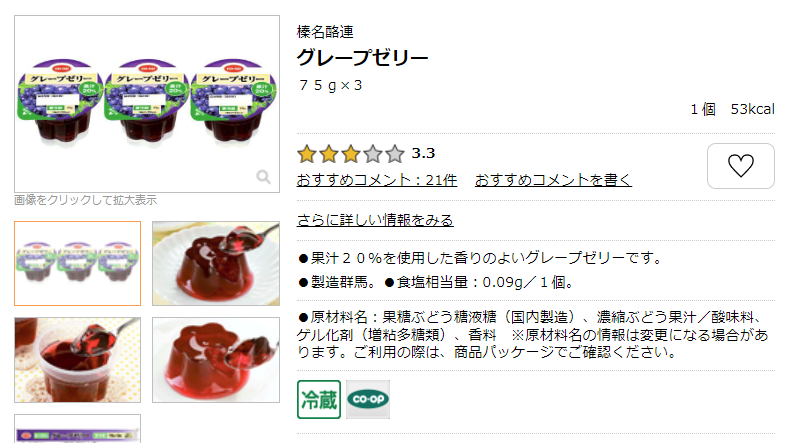Click the first gold rating star
812x443 pixels.
click(x=307, y=154)
